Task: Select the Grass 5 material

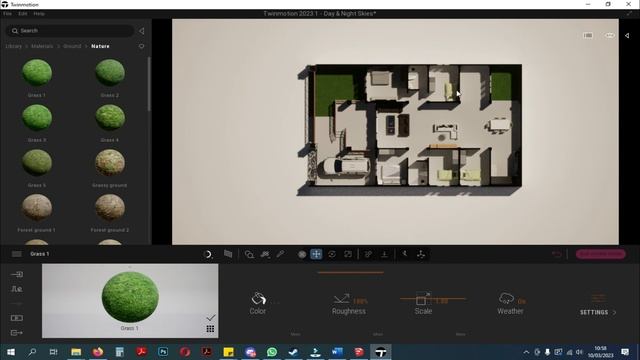Action: click(x=37, y=162)
